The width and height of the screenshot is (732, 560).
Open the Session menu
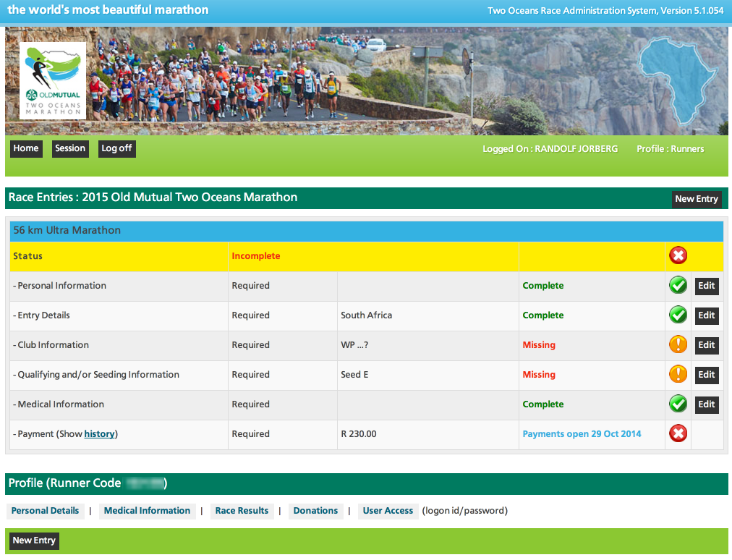(x=70, y=148)
